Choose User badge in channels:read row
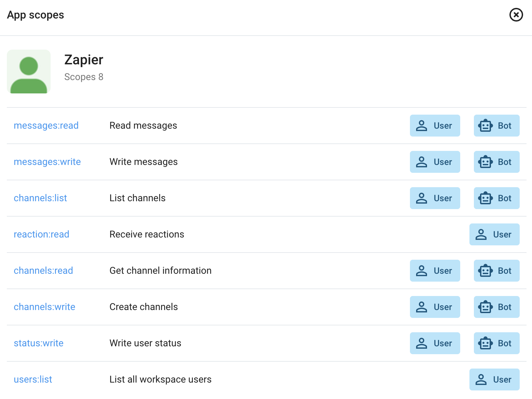Image resolution: width=532 pixels, height=399 pixels. click(x=435, y=271)
